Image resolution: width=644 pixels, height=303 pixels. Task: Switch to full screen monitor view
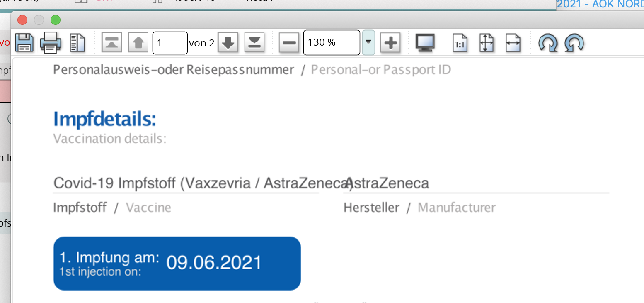click(425, 43)
